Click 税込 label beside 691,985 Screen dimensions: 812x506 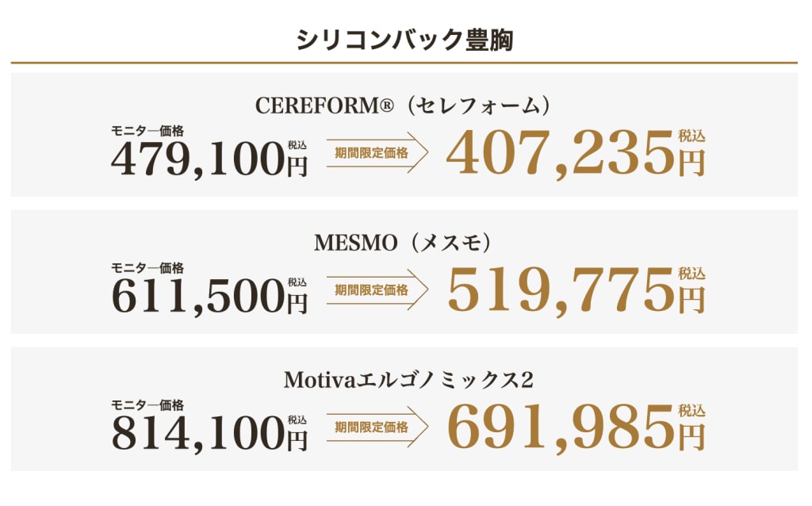click(691, 411)
